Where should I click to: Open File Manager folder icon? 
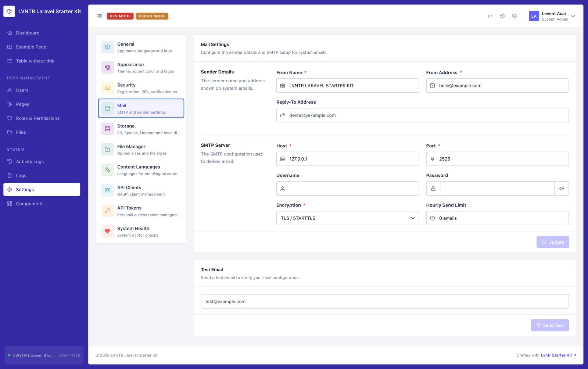(x=107, y=149)
